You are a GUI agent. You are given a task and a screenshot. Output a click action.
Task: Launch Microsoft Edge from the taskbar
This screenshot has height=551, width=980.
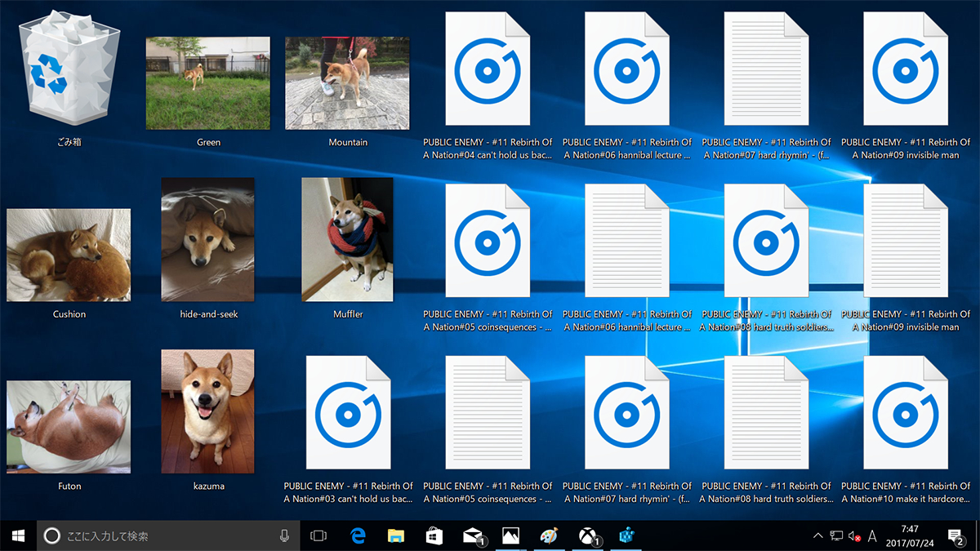[x=358, y=536]
